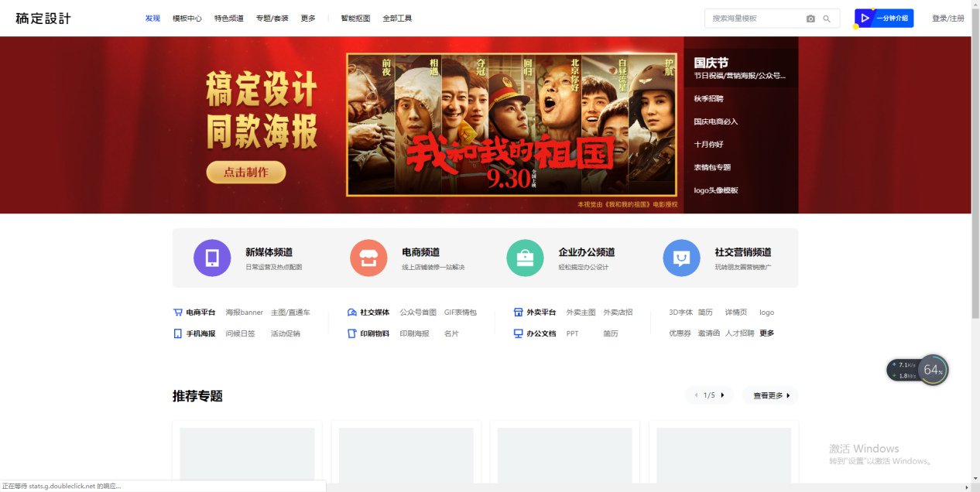
Task: Select the 秋季招聘 banner topic
Action: click(709, 98)
